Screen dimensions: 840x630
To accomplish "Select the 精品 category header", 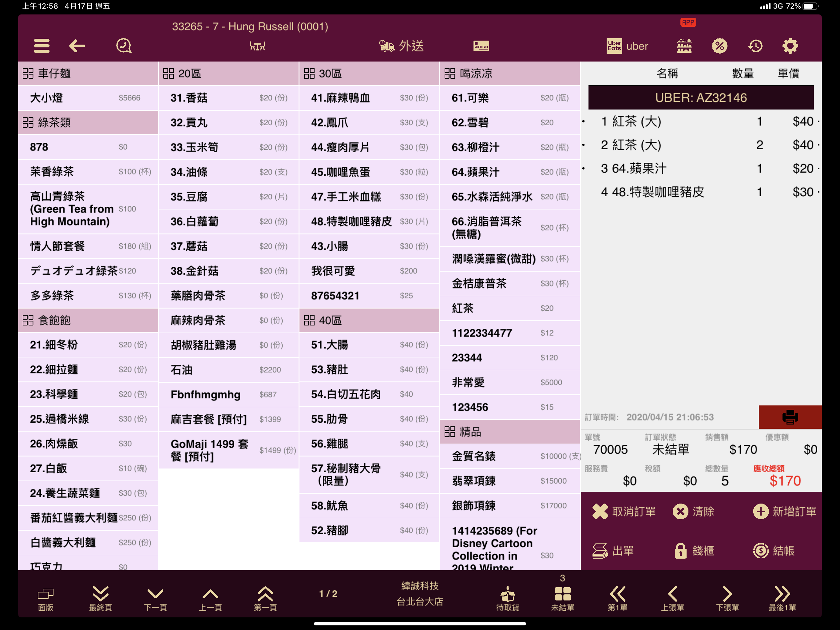I will (x=509, y=432).
